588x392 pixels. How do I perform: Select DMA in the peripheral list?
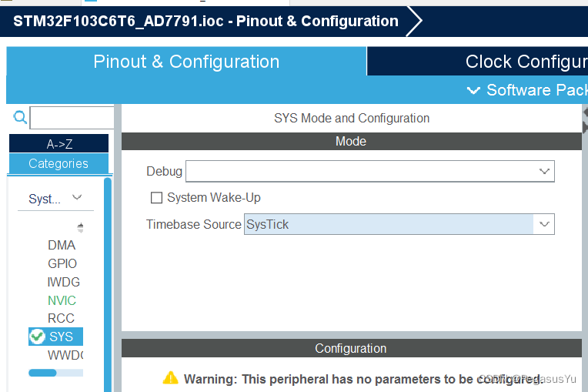(x=62, y=245)
